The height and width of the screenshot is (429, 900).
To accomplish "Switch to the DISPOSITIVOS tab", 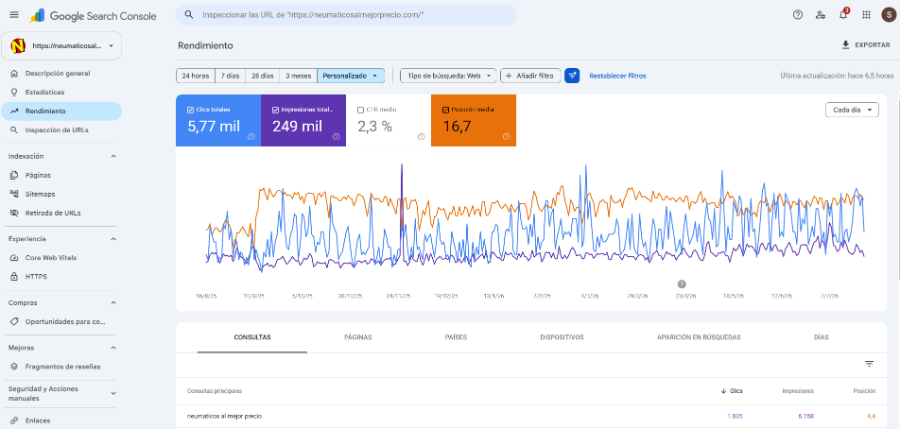I will pos(562,337).
